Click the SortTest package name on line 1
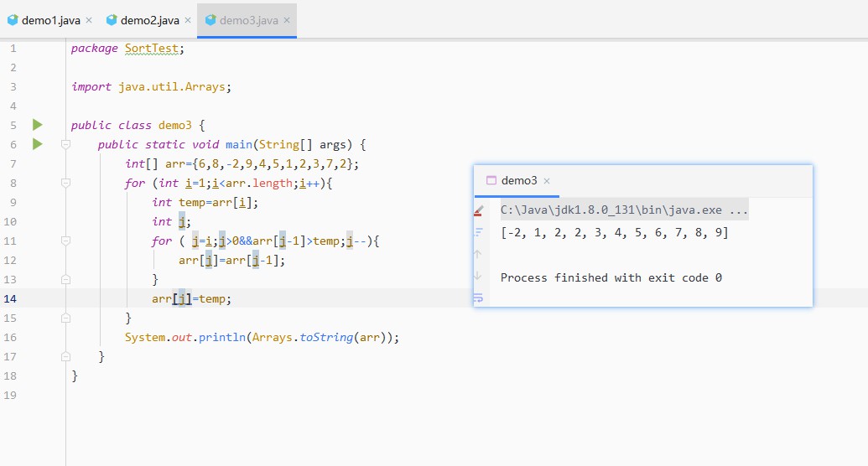This screenshot has width=868, height=466. 151,48
